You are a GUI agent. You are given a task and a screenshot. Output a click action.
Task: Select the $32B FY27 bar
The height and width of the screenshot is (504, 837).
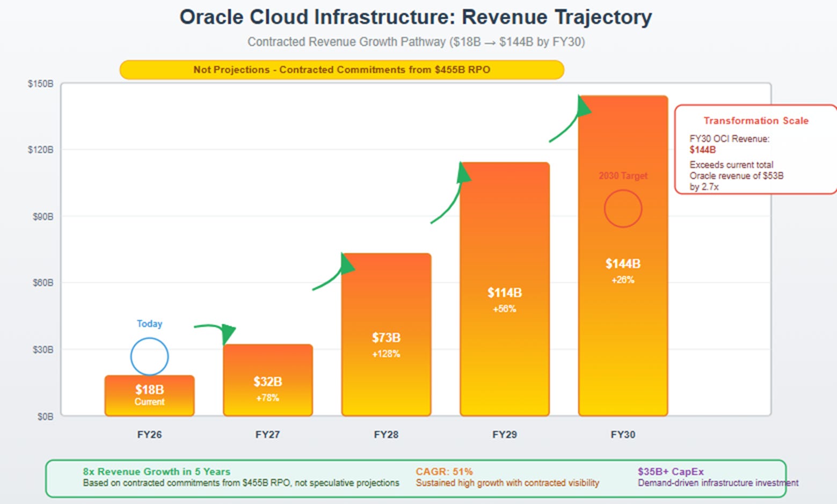coord(268,380)
